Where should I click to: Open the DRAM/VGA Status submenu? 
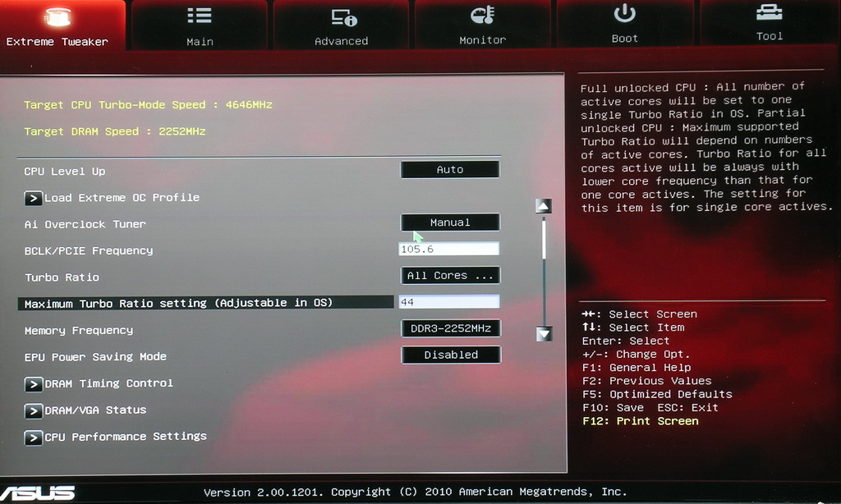tap(95, 410)
